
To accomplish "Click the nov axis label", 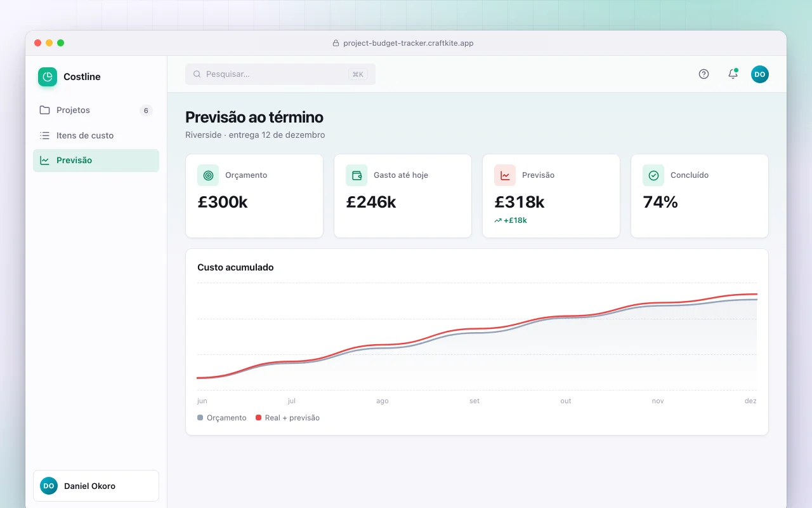I will tap(658, 401).
